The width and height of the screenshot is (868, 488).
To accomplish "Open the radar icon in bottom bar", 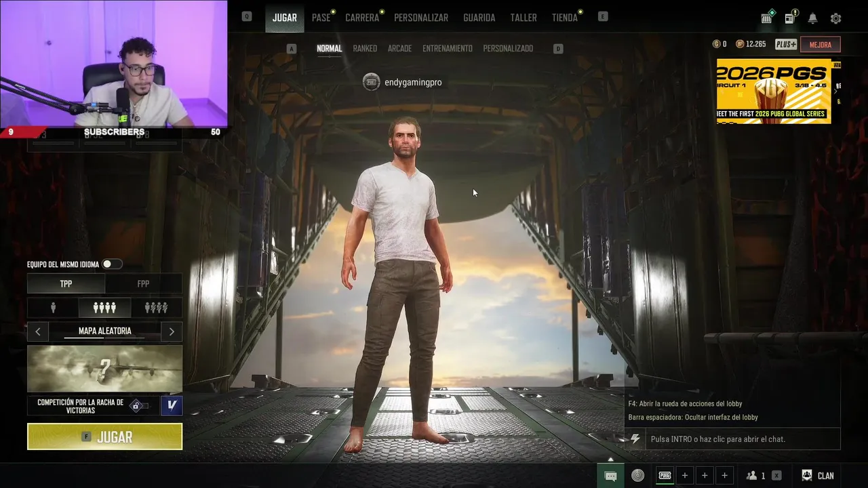I will (637, 476).
